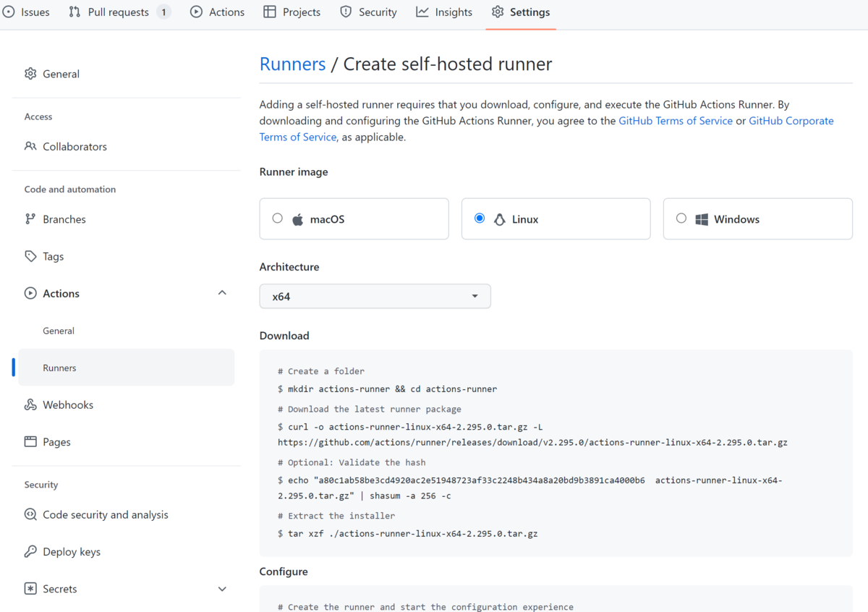Open the Issues tab
Screen dimensions: 868x612
[x=26, y=12]
